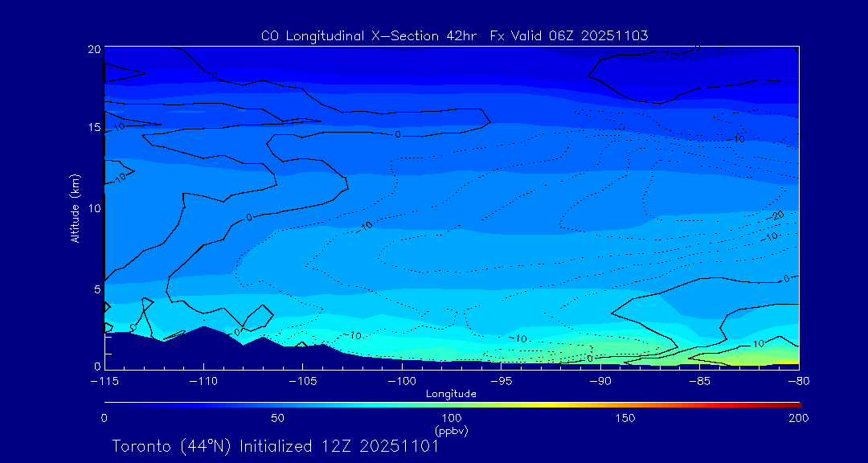This screenshot has height=463, width=868.
Task: Choose the 5 km altitude tick label
Action: pos(96,289)
